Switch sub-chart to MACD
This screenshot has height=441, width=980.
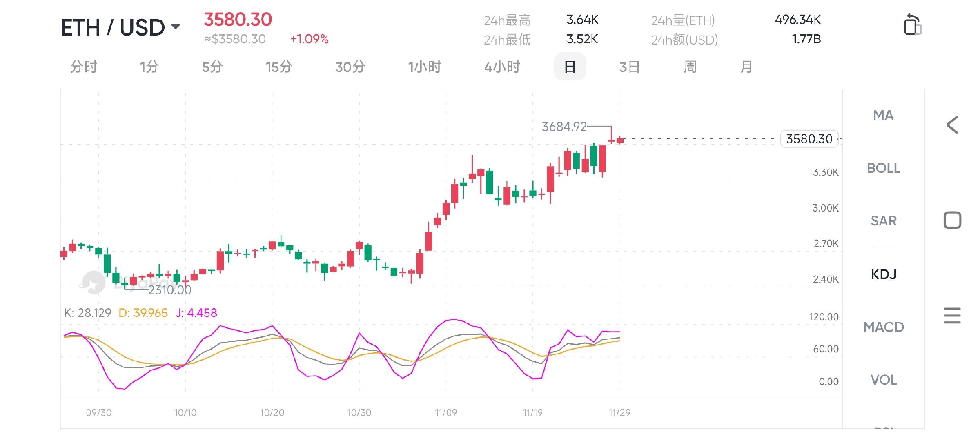pyautogui.click(x=883, y=327)
